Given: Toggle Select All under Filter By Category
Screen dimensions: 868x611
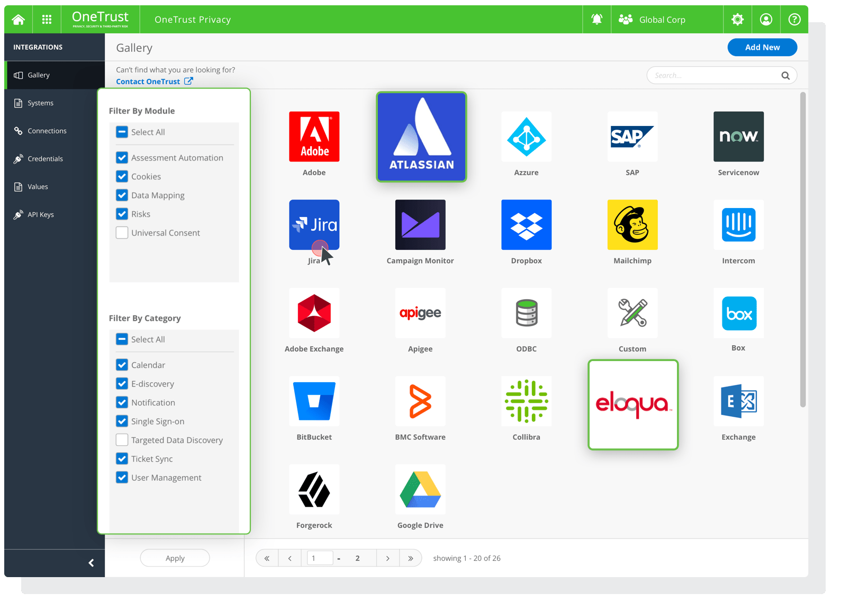Looking at the screenshot, I should [122, 339].
